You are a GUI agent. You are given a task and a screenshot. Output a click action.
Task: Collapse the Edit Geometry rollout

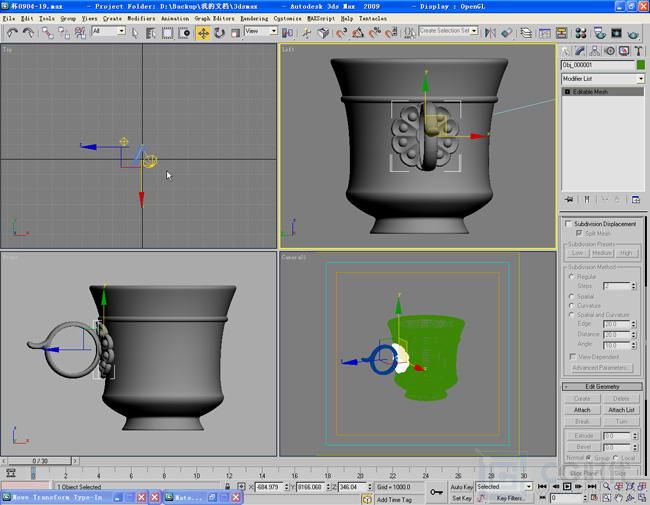602,386
